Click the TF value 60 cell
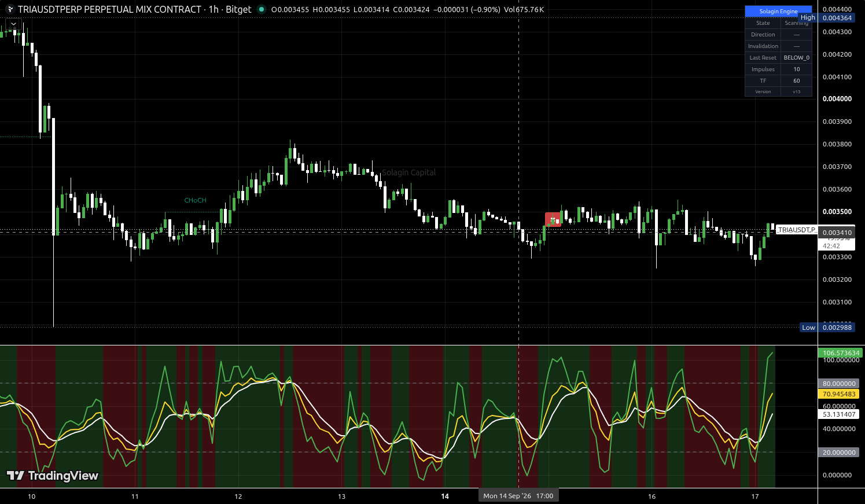The width and height of the screenshot is (865, 504). pyautogui.click(x=797, y=81)
